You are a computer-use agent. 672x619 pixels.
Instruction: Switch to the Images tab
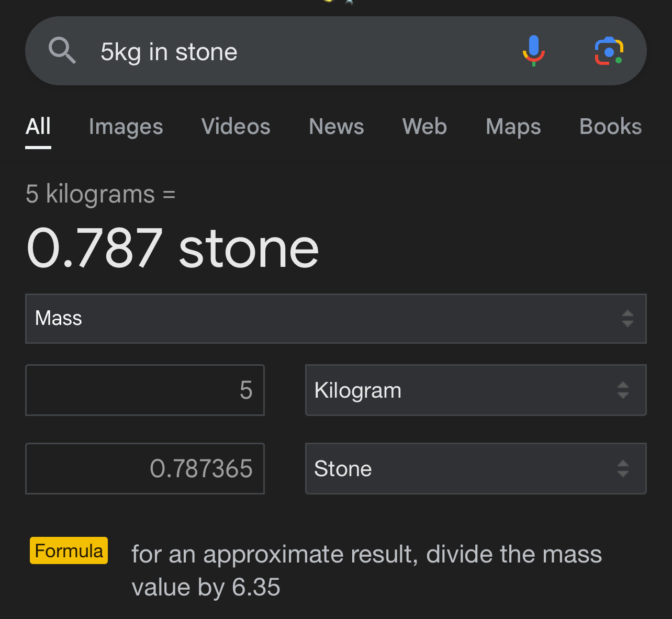tap(126, 127)
